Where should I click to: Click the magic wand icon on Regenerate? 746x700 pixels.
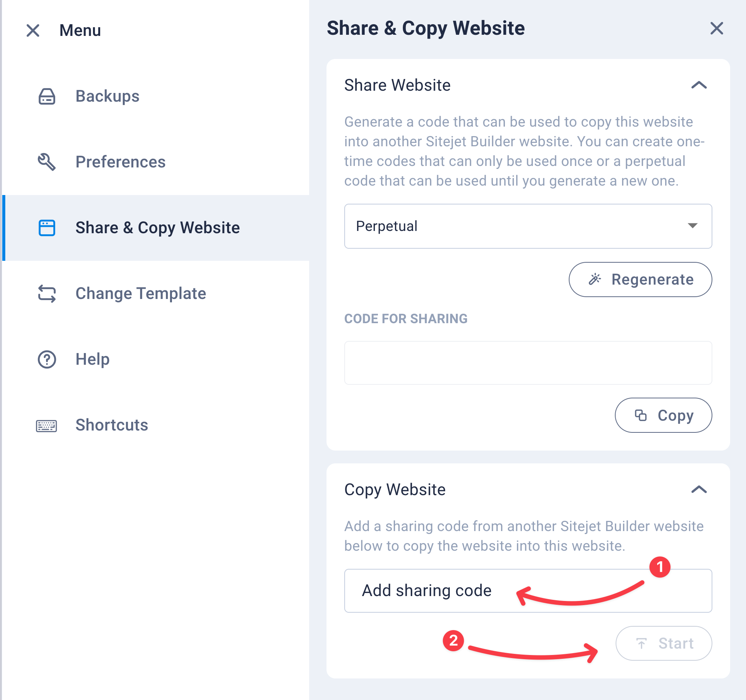[x=595, y=279]
